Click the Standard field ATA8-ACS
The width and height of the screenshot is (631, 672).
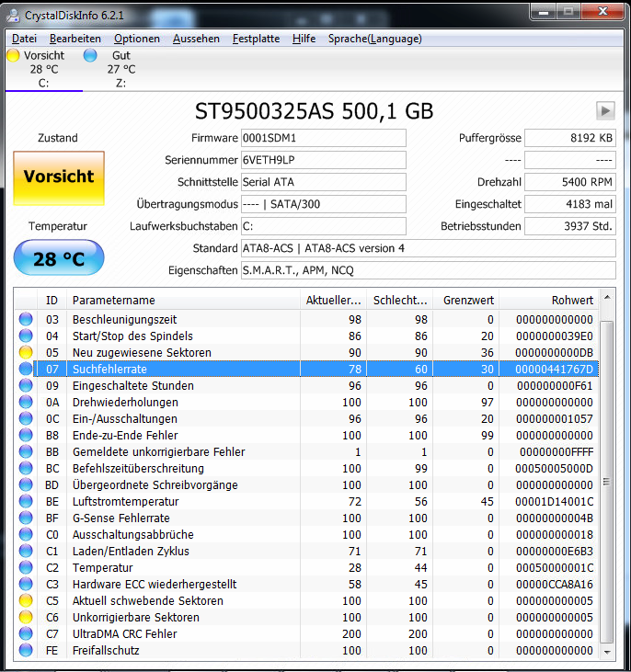[x=428, y=248]
